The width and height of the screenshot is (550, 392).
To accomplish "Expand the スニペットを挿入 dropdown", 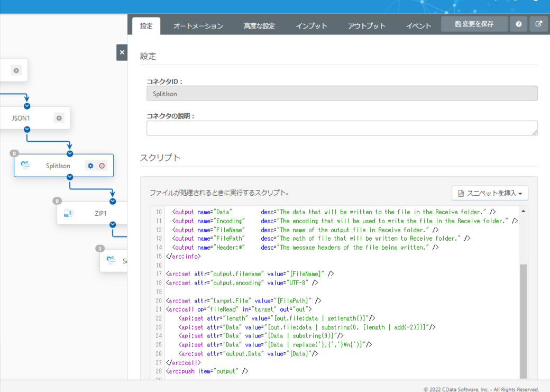I will (490, 193).
